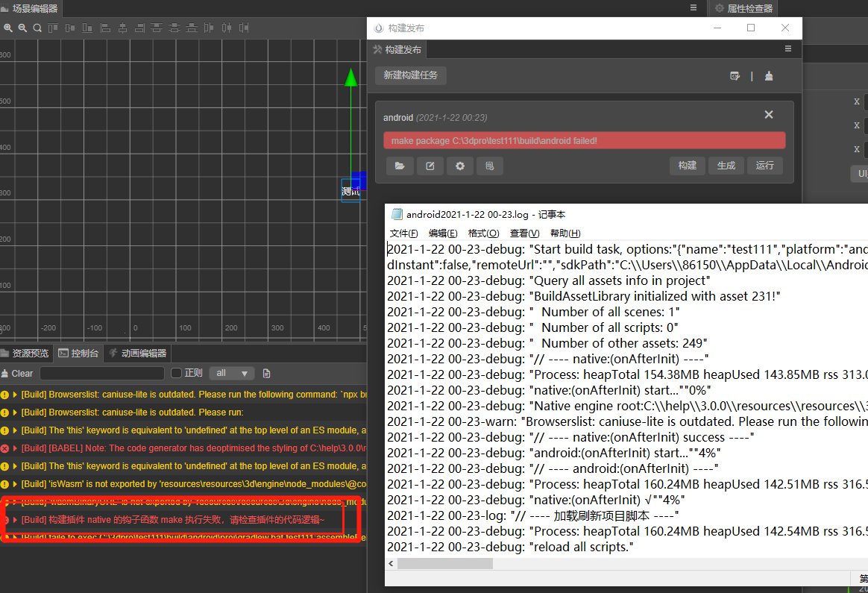Select the 构建发布 build panel tab
868x593 pixels.
(397, 50)
